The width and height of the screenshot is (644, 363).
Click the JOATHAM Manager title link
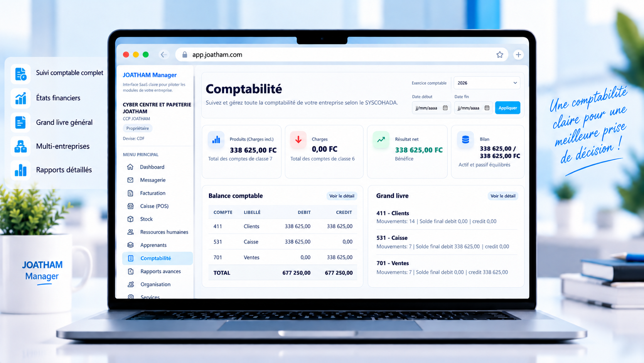(150, 75)
